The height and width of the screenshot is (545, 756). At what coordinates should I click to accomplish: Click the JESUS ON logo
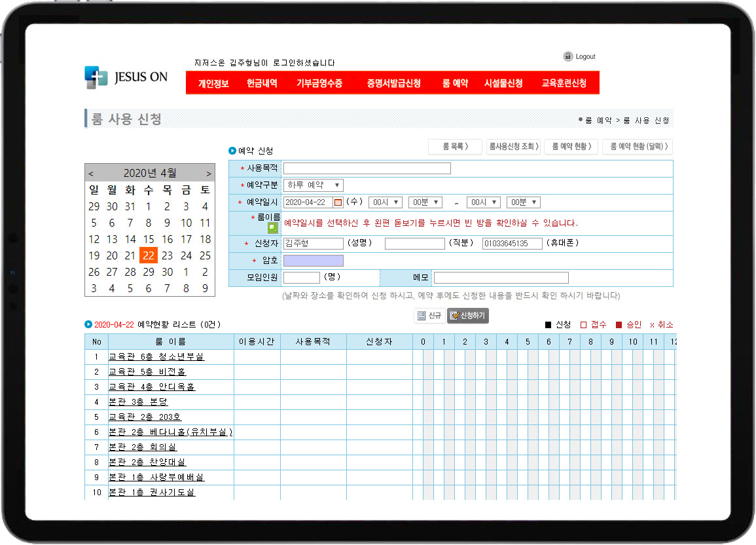pyautogui.click(x=126, y=77)
